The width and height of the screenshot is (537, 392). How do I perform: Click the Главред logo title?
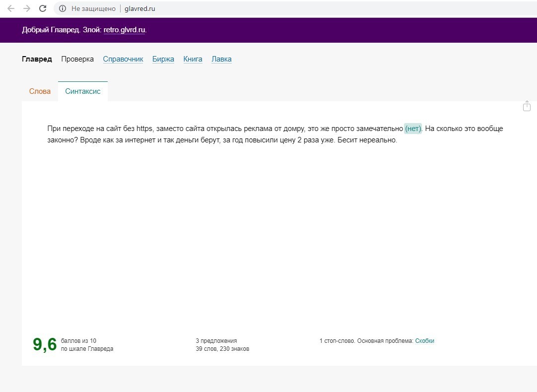(37, 59)
